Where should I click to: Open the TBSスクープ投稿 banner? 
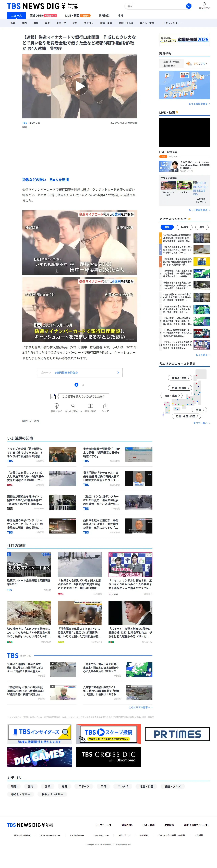[108, 734]
